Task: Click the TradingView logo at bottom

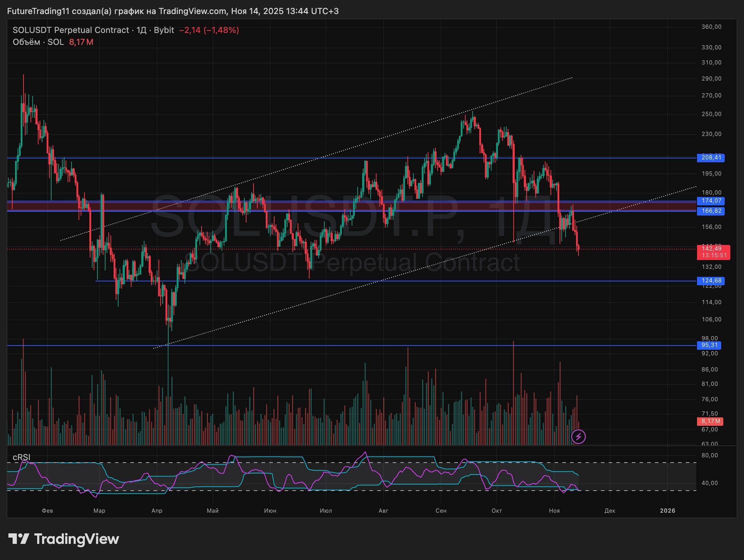Action: [63, 539]
